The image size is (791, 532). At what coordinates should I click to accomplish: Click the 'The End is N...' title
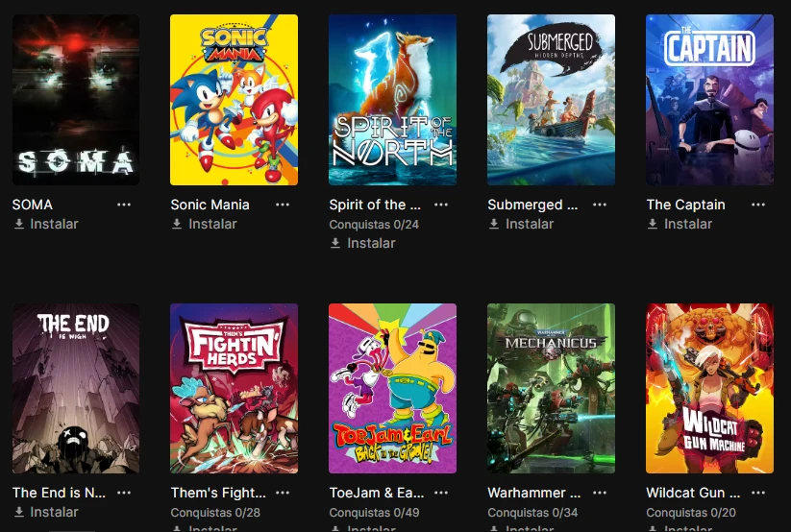pyautogui.click(x=59, y=493)
